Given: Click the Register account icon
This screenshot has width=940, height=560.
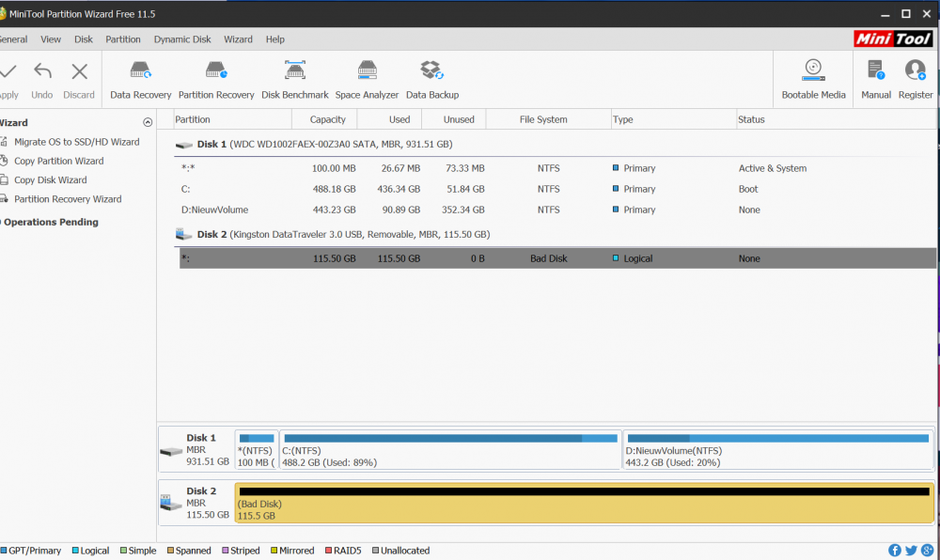Looking at the screenshot, I should tap(915, 80).
